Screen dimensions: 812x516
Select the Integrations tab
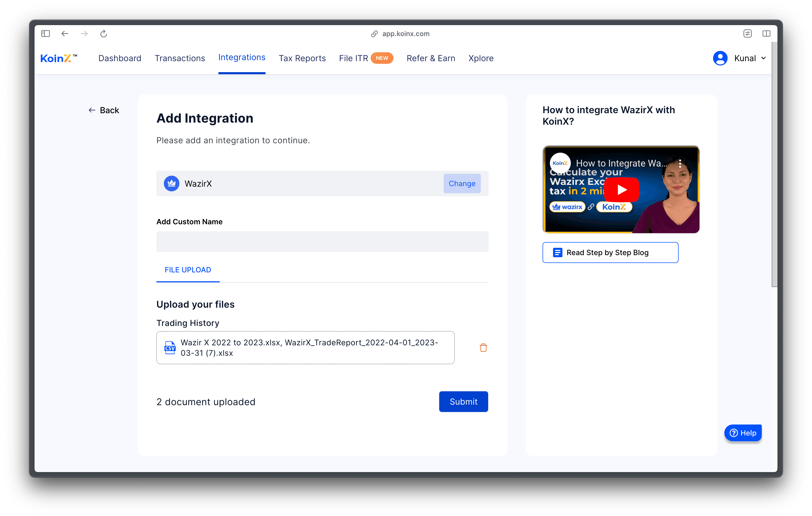pyautogui.click(x=242, y=58)
